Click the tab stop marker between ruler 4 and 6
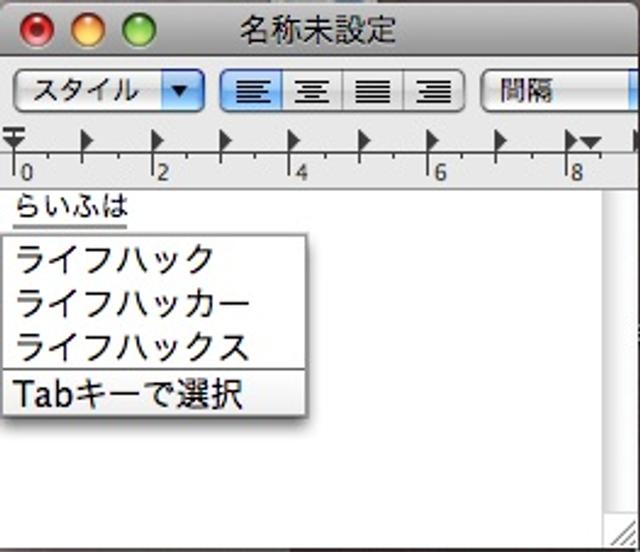Screen dimensions: 640x552 pos(364,140)
